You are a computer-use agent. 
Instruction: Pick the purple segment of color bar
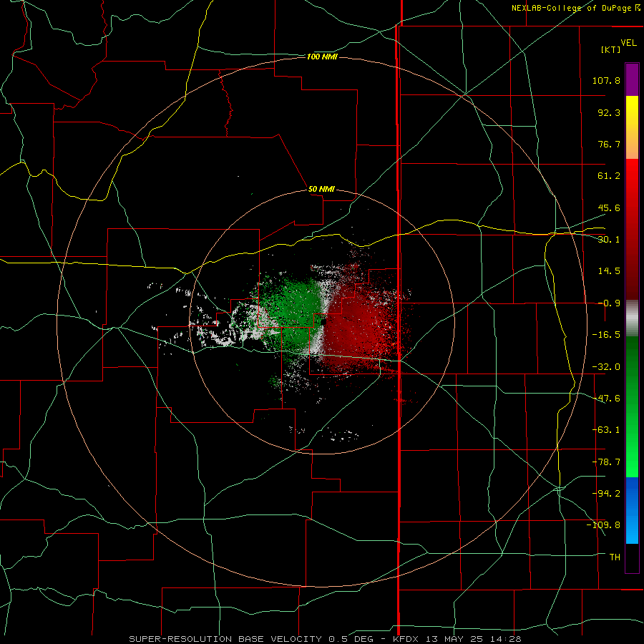tap(632, 79)
